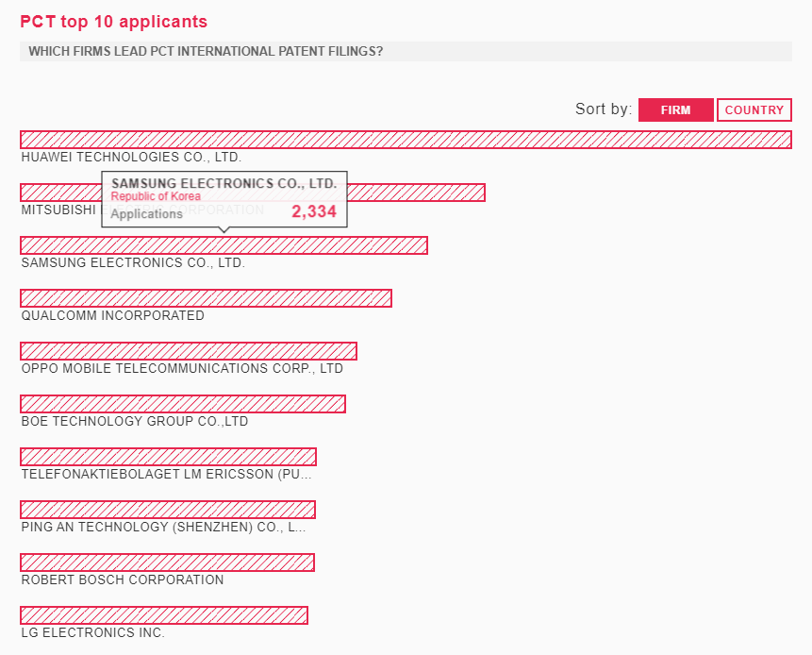Viewport: 812px width, 655px height.
Task: Click the BOE TECHNOLOGY GROUP label
Action: coord(135,422)
